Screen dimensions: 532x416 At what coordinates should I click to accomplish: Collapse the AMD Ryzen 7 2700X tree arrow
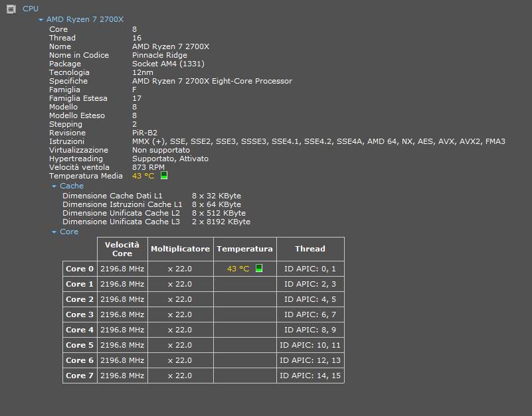pos(41,20)
